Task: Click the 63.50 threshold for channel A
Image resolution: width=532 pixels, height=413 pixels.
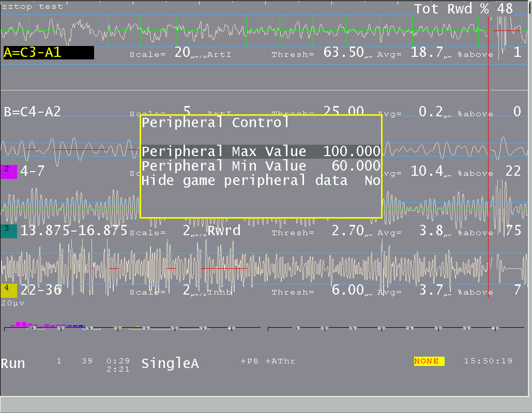Action: click(344, 52)
